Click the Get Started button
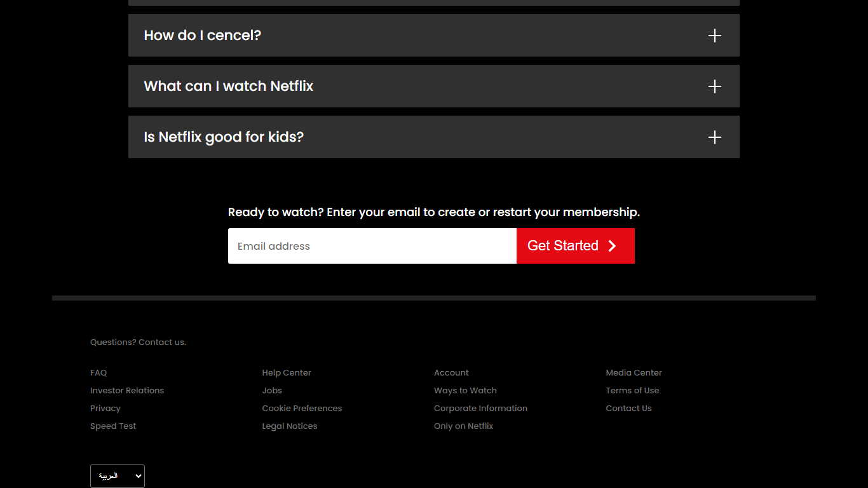The image size is (868, 488). coord(576,246)
